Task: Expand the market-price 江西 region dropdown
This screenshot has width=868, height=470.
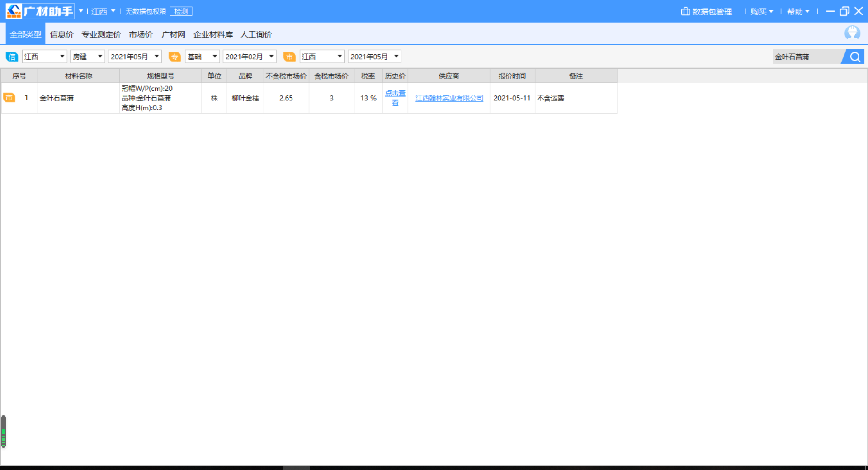Action: coord(322,57)
